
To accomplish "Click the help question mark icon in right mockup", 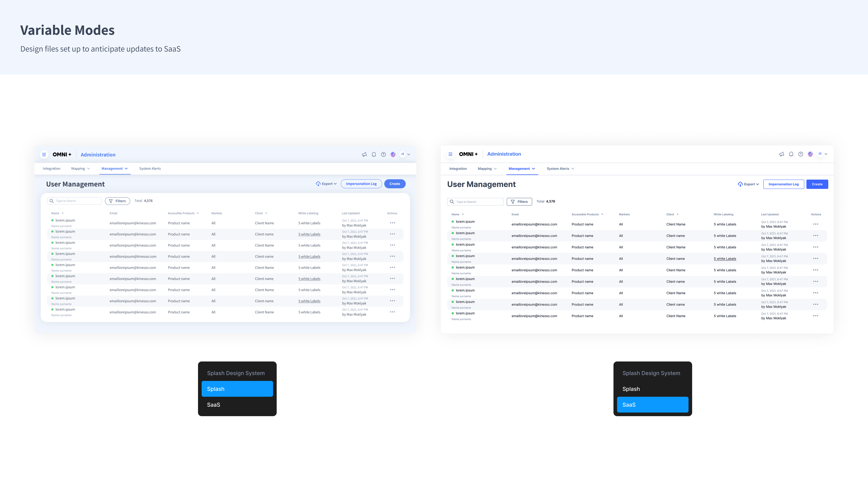I will (801, 154).
